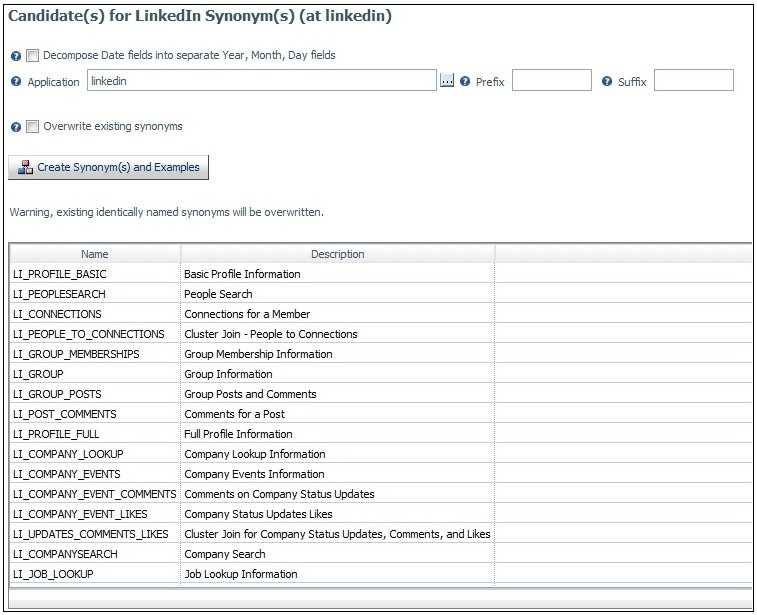The image size is (757, 615).
Task: Click help icon beside Decompose Date fields
Action: point(16,56)
